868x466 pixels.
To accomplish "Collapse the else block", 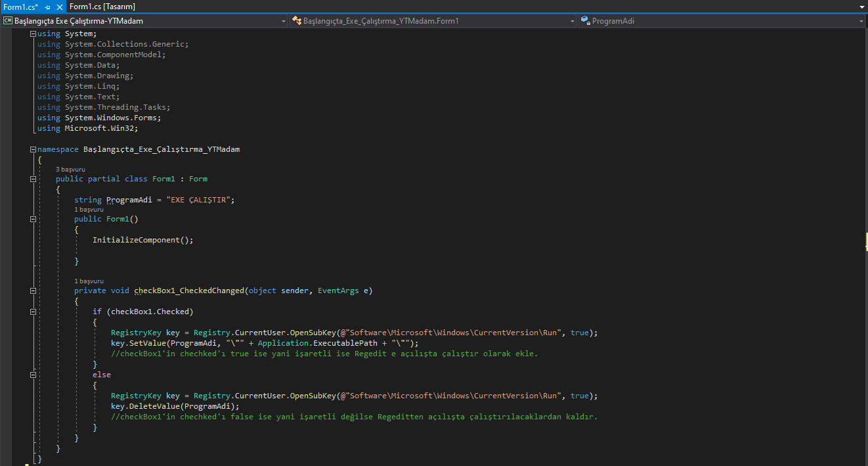I will pyautogui.click(x=33, y=375).
